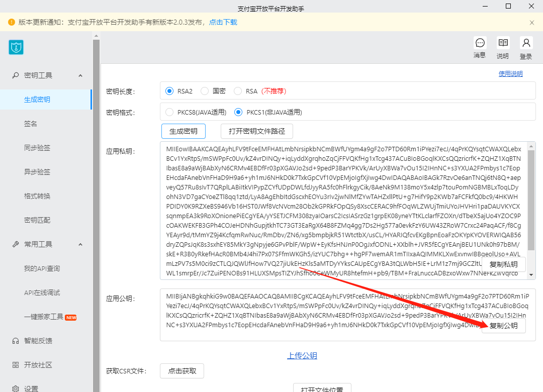Image resolution: width=543 pixels, height=392 pixels.
Task: Choose PKCS1(非JAVA适用) key format
Action: [238, 112]
